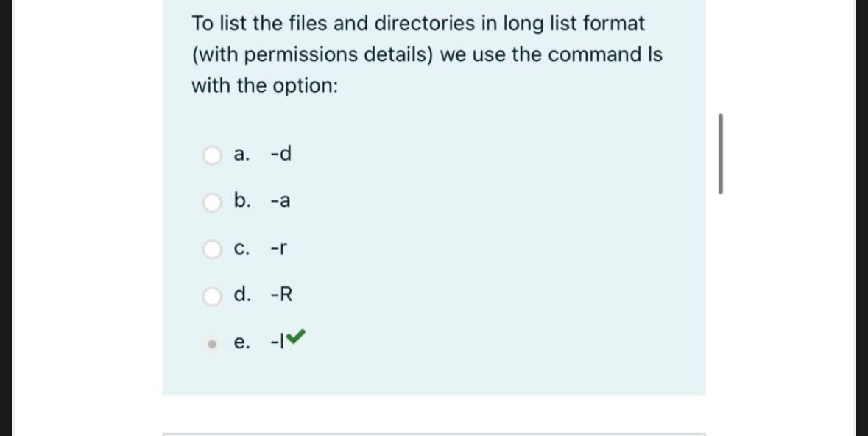Image resolution: width=868 pixels, height=436 pixels.
Task: Click the option label letter e
Action: [241, 341]
